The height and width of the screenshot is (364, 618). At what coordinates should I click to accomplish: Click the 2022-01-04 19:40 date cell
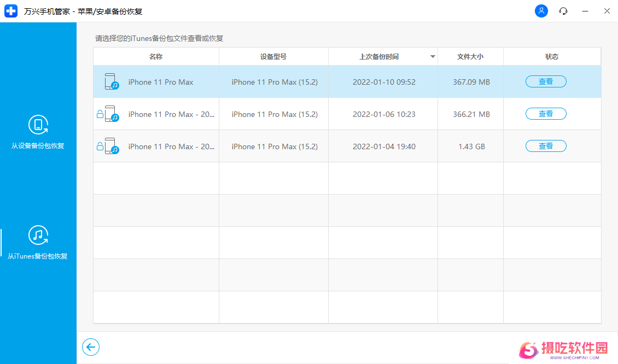click(x=384, y=146)
